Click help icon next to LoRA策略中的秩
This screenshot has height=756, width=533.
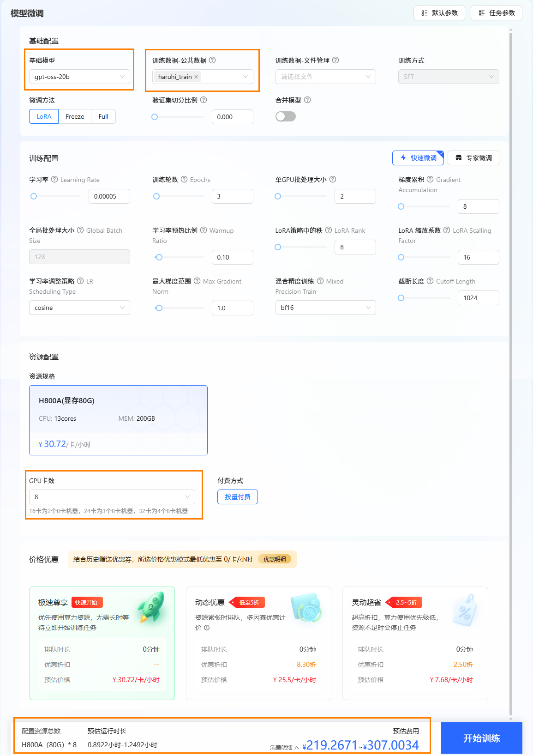point(329,230)
